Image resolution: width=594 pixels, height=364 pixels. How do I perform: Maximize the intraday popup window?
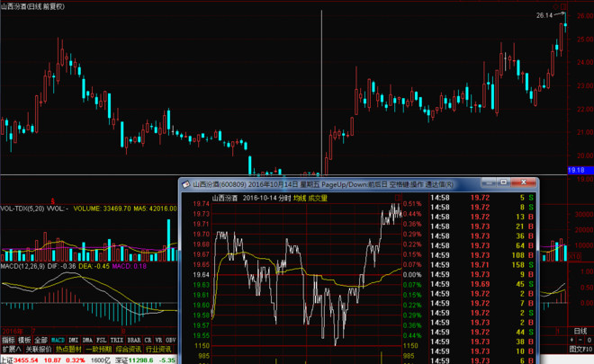(503, 182)
